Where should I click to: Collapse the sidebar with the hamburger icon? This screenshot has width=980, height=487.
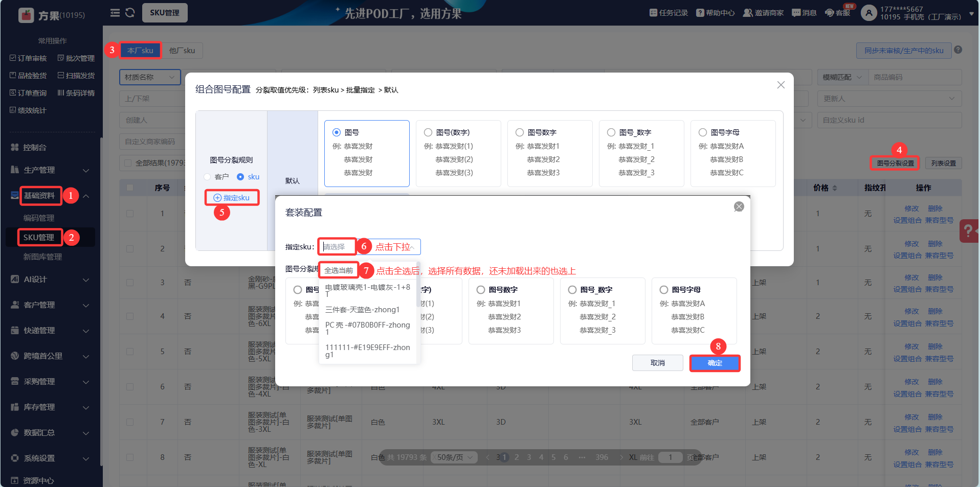[x=115, y=13]
